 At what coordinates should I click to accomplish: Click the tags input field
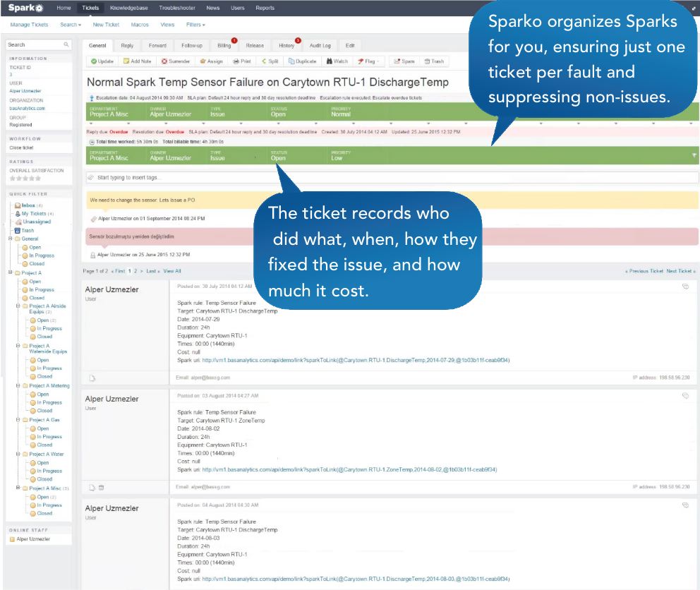[x=392, y=178]
